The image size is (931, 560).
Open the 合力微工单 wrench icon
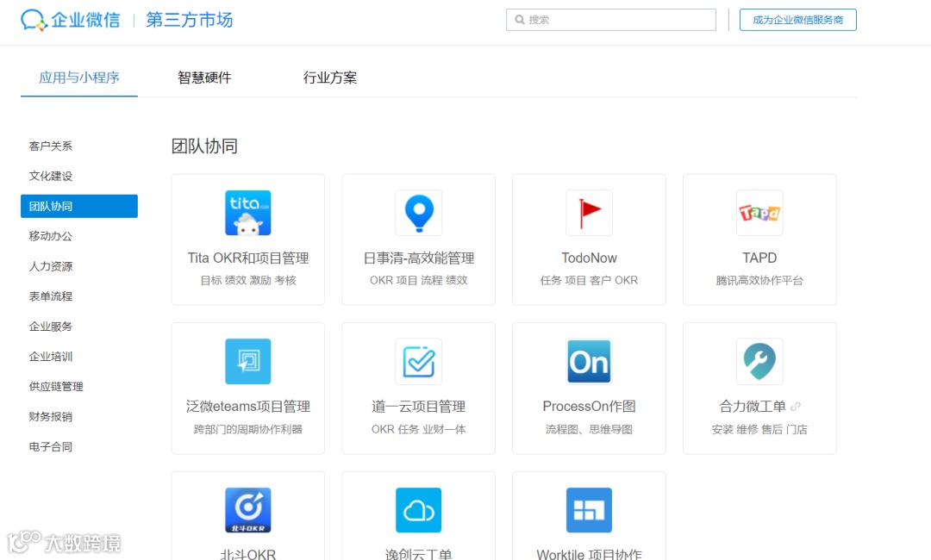tap(759, 361)
